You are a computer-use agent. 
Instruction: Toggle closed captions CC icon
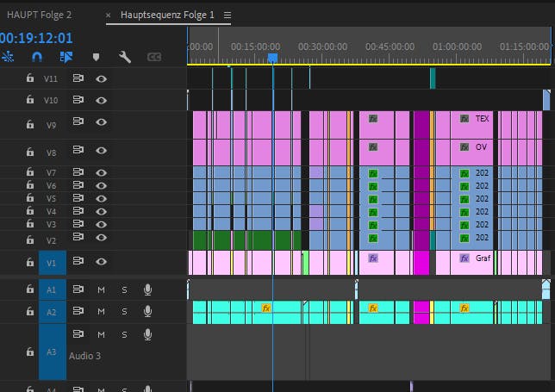coord(154,57)
